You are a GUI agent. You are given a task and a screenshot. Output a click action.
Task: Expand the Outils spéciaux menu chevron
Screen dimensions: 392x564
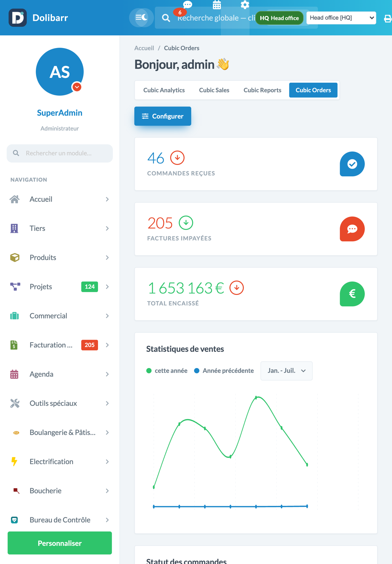[107, 403]
